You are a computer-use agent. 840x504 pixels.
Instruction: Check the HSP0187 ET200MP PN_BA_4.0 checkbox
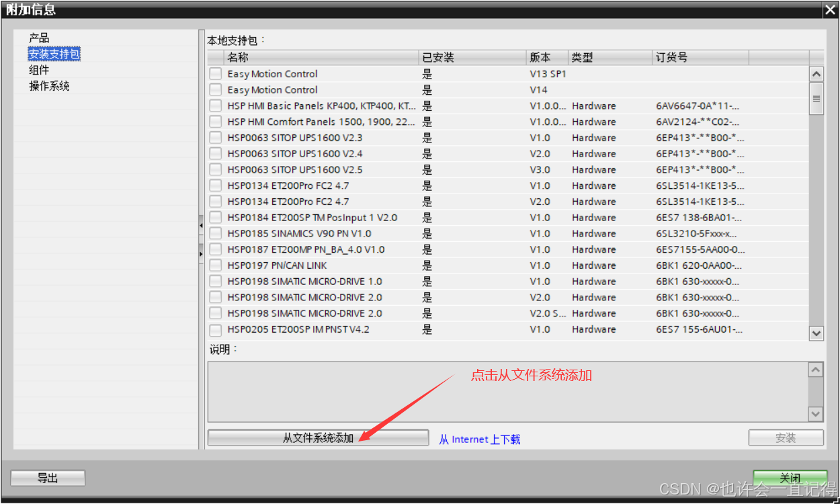215,250
